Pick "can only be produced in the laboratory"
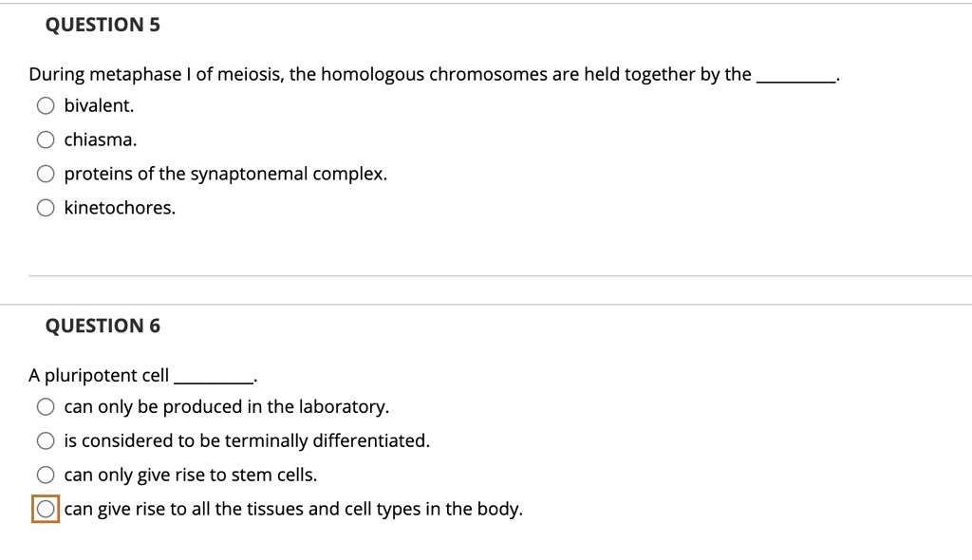Screen dimensions: 972x560 pos(45,406)
